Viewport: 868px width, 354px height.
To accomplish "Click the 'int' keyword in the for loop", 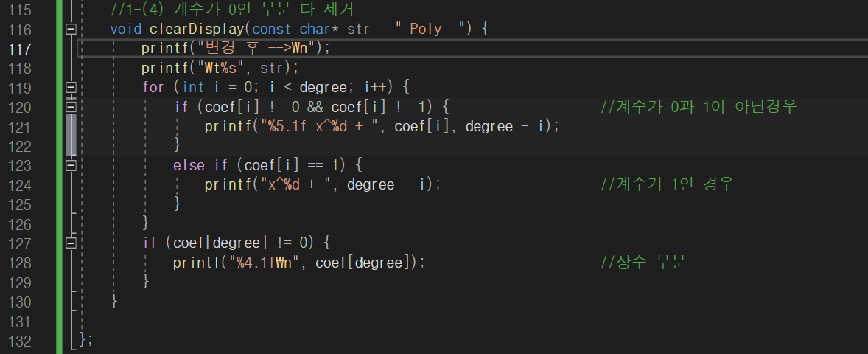I will (192, 88).
